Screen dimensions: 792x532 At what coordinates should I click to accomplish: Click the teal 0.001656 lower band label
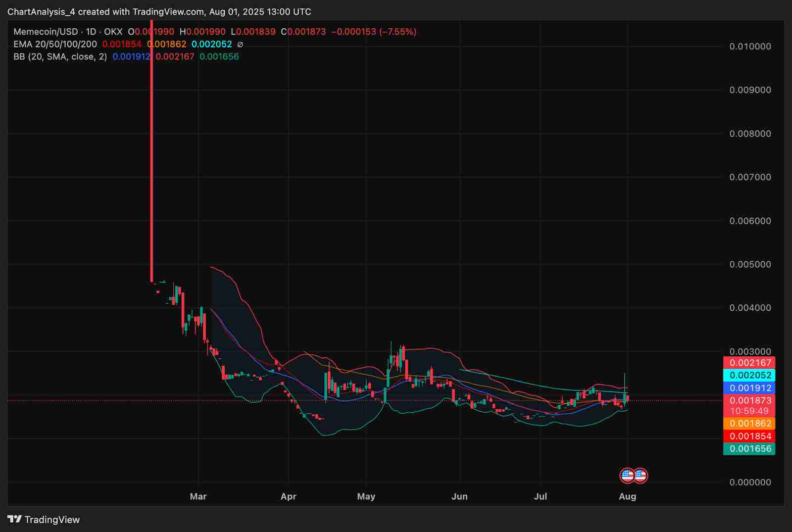click(x=749, y=448)
